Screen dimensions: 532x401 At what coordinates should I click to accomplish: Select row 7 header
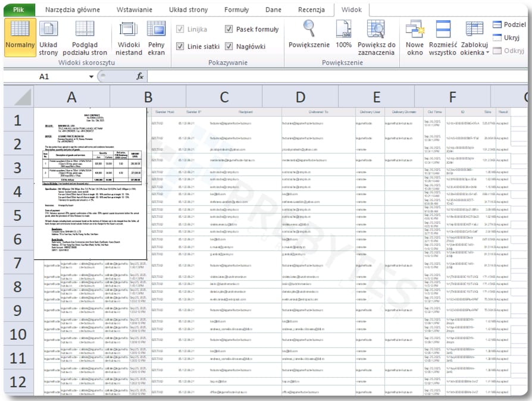tap(18, 263)
